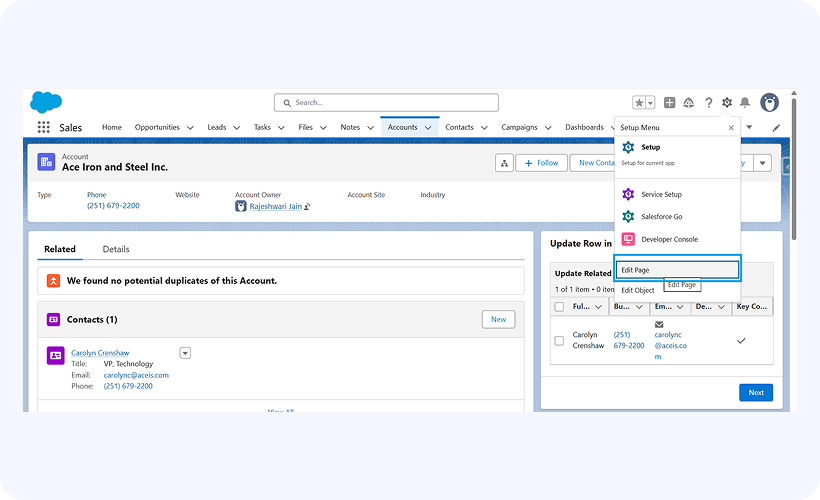Select all rows with header checkbox

tap(559, 307)
